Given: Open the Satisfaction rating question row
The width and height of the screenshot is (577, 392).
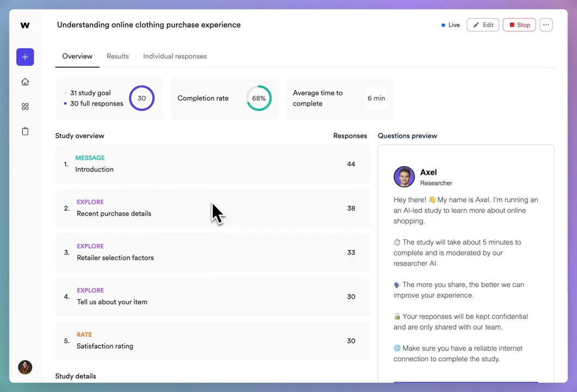Looking at the screenshot, I should tap(212, 341).
